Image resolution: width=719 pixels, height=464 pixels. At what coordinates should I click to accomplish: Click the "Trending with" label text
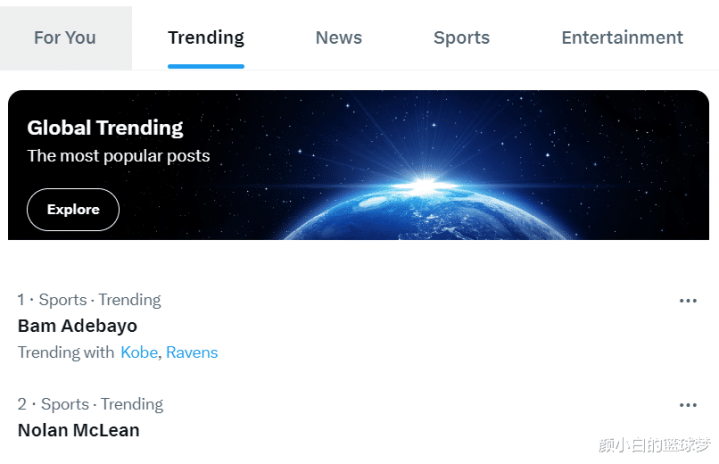coord(66,352)
